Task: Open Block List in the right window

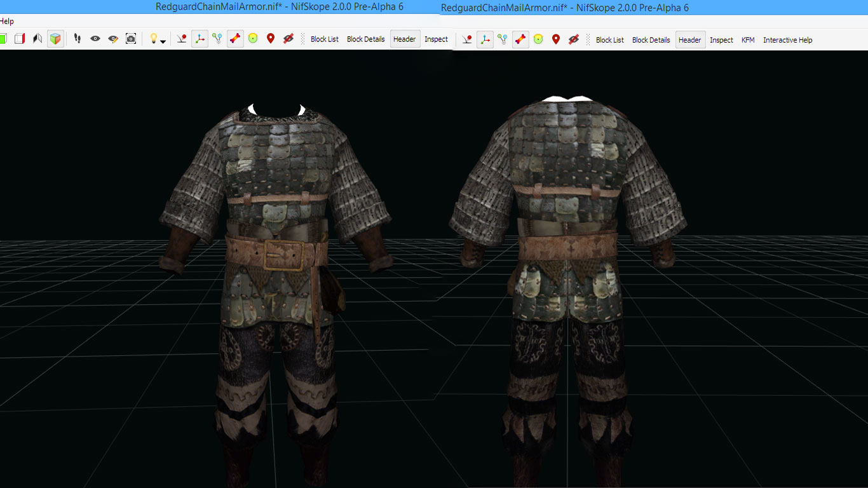Action: pyautogui.click(x=609, y=40)
